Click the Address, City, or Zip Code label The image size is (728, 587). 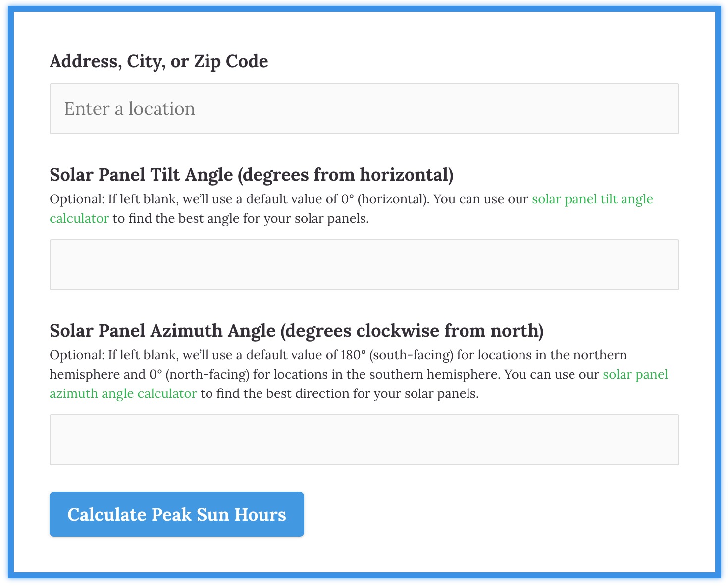pos(159,61)
